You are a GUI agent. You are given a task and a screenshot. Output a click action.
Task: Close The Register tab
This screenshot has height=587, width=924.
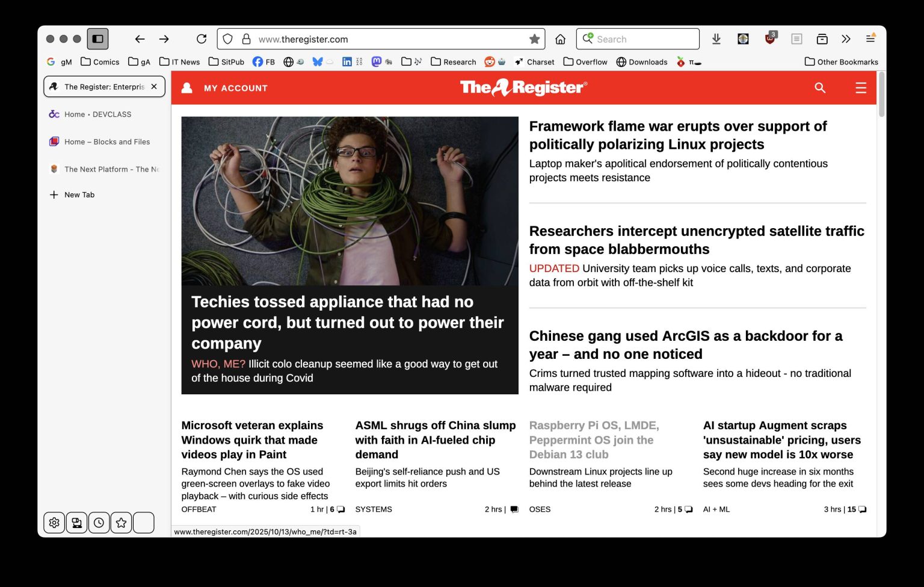pyautogui.click(x=154, y=87)
